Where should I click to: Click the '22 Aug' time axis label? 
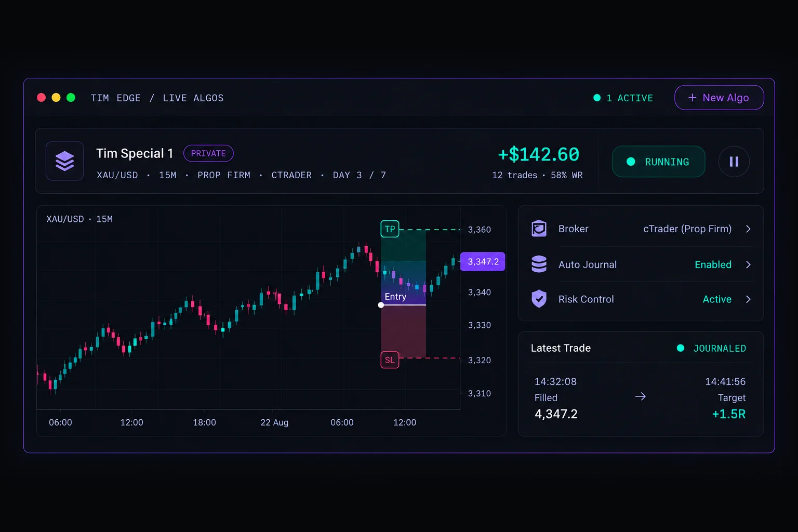274,422
